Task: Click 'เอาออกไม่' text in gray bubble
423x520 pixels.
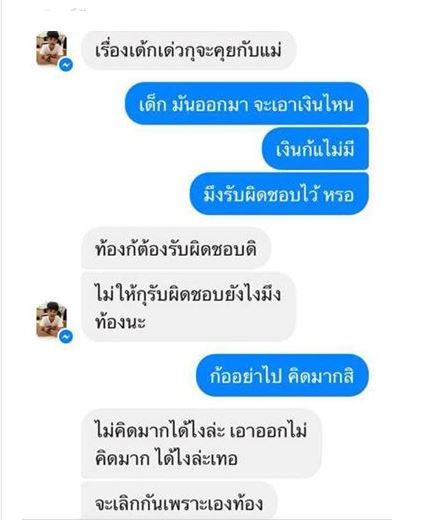Action: (269, 430)
